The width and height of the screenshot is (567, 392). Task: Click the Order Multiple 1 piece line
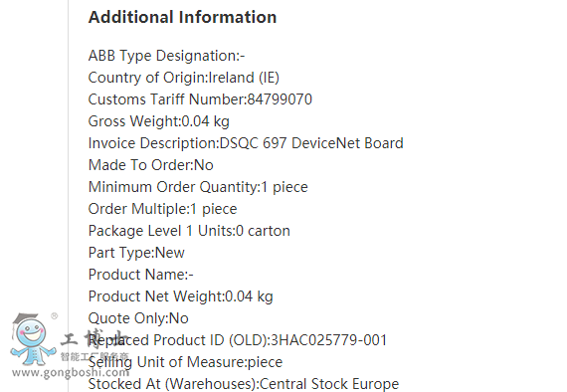(163, 209)
